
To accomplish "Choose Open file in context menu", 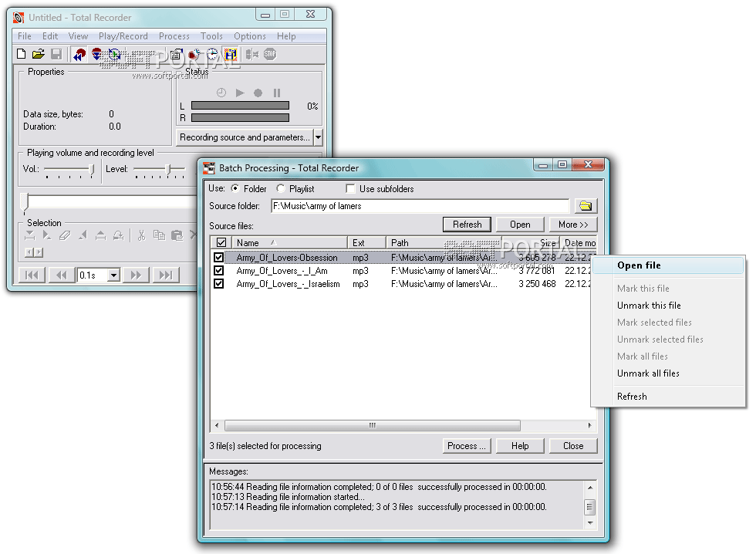I will point(668,265).
